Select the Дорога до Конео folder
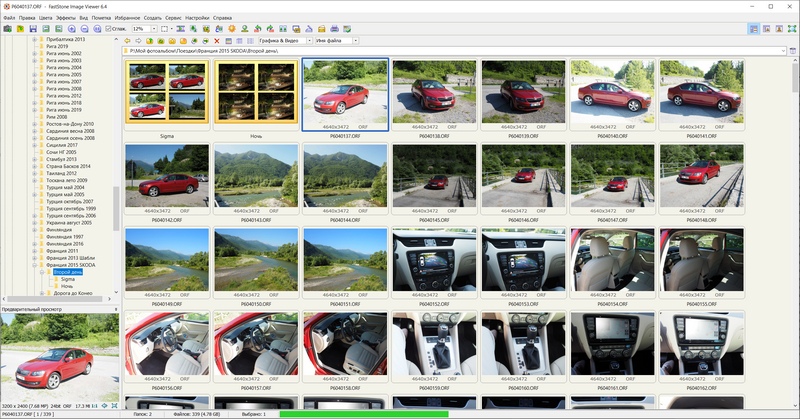Screen dimensions: 800x419 click(x=75, y=292)
